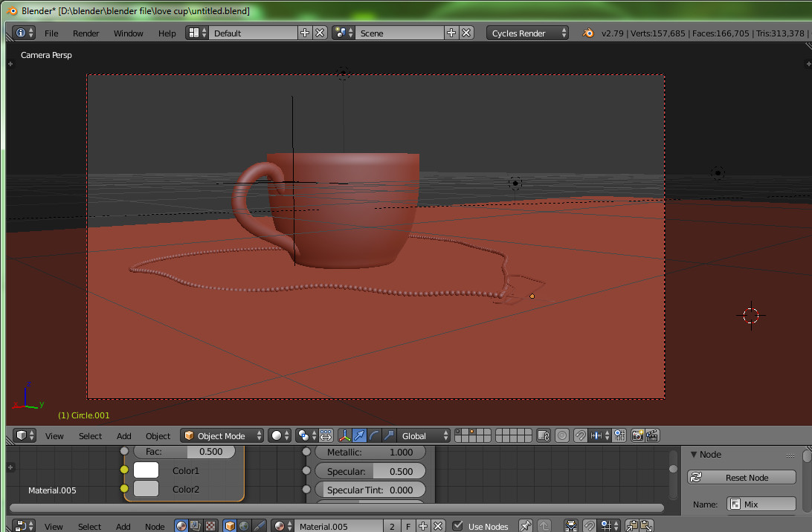The image size is (812, 532).
Task: Open the Global transform orientation dropdown
Action: tap(424, 435)
